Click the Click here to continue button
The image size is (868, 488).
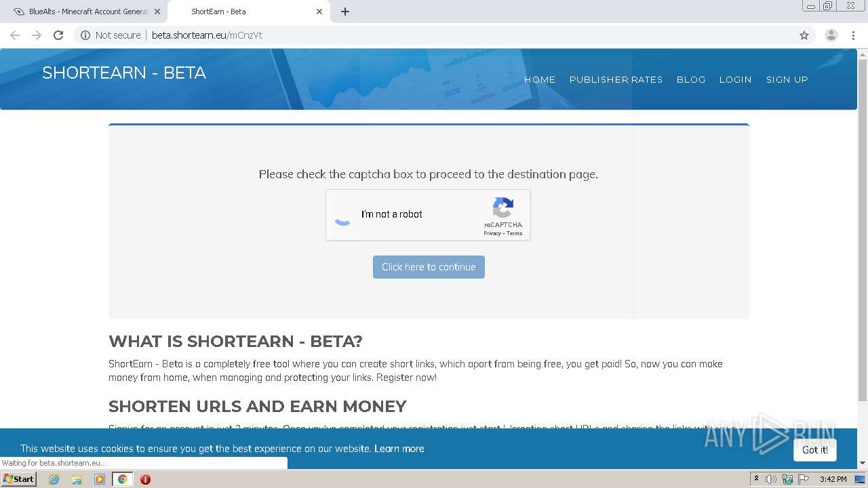429,267
